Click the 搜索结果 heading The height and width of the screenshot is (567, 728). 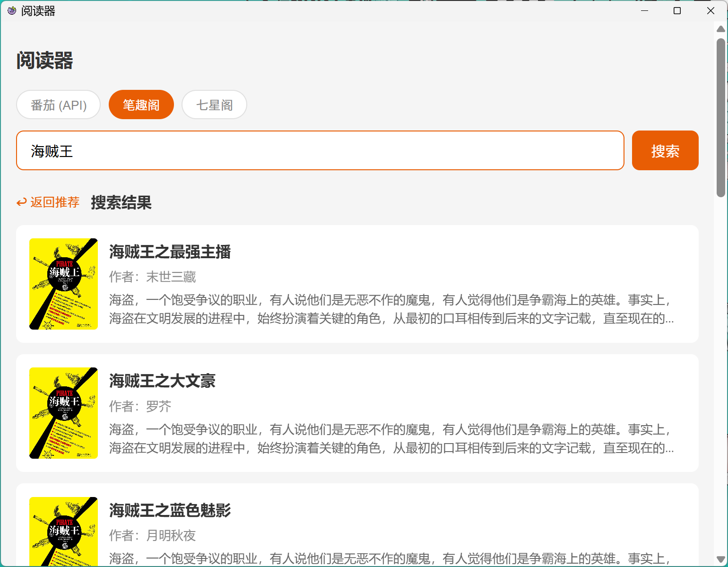tap(121, 202)
